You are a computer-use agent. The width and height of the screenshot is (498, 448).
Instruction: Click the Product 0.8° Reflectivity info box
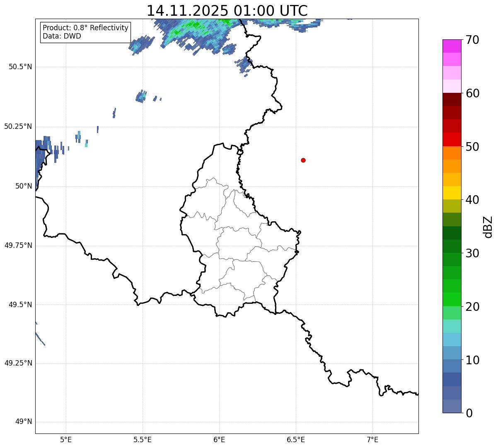[x=85, y=32]
